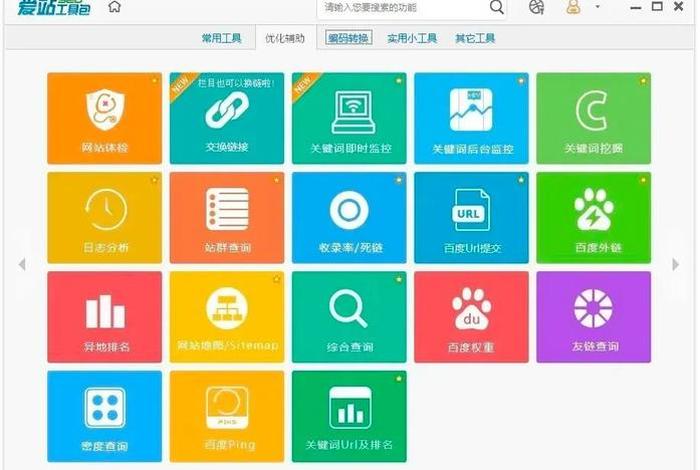Go to next page with right arrow

(675, 264)
